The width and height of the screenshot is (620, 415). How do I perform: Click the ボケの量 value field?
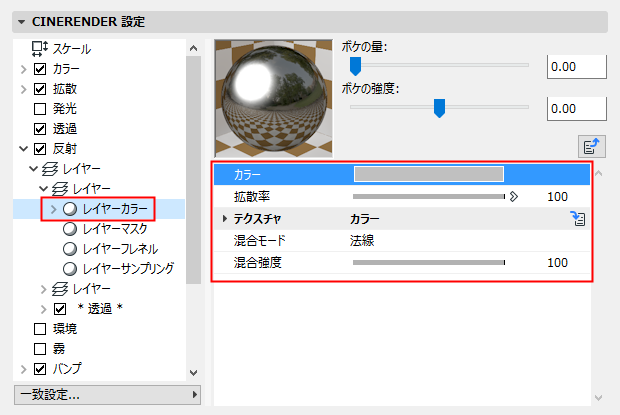pos(577,67)
